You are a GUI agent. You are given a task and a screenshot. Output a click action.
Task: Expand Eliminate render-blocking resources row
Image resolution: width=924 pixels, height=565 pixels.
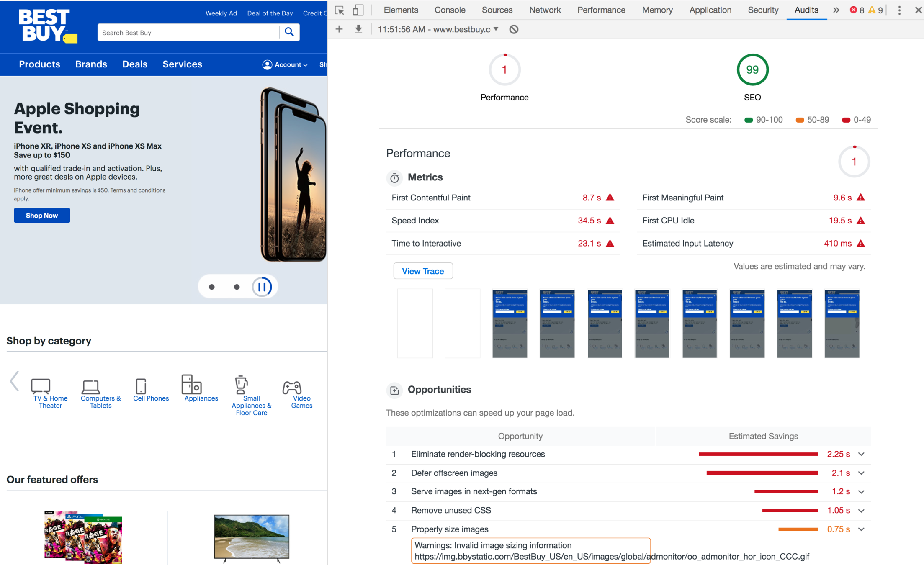click(861, 454)
